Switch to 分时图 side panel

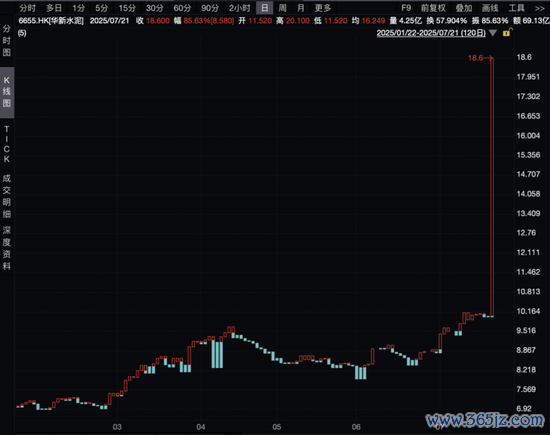pos(7,41)
